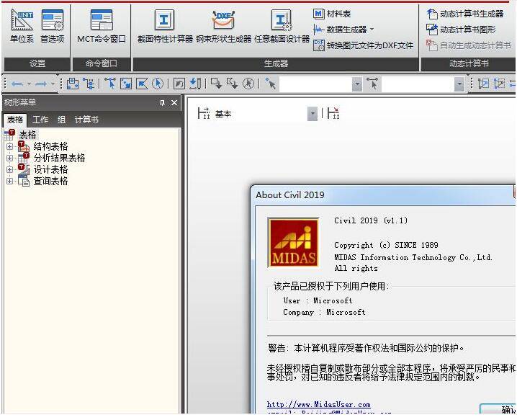Expand the 设计表格 tree node
The height and width of the screenshot is (420, 517).
[9, 169]
